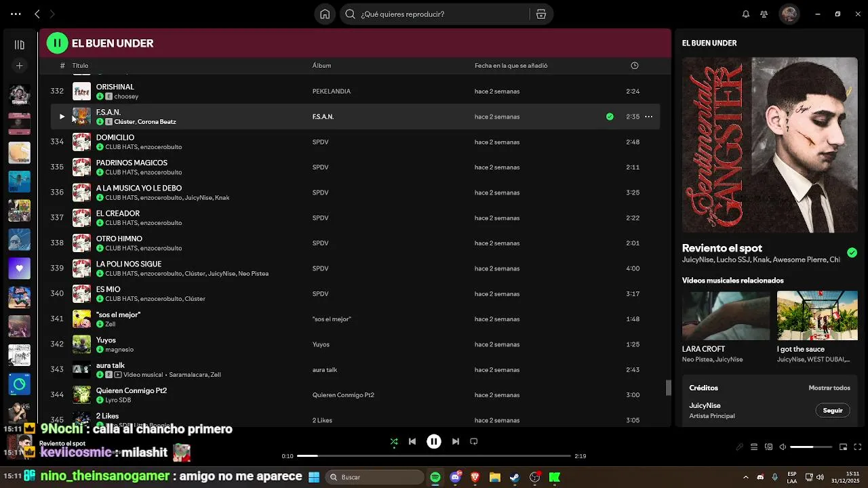Sort by Álbum column header
Image resolution: width=868 pixels, height=488 pixels.
coord(321,66)
